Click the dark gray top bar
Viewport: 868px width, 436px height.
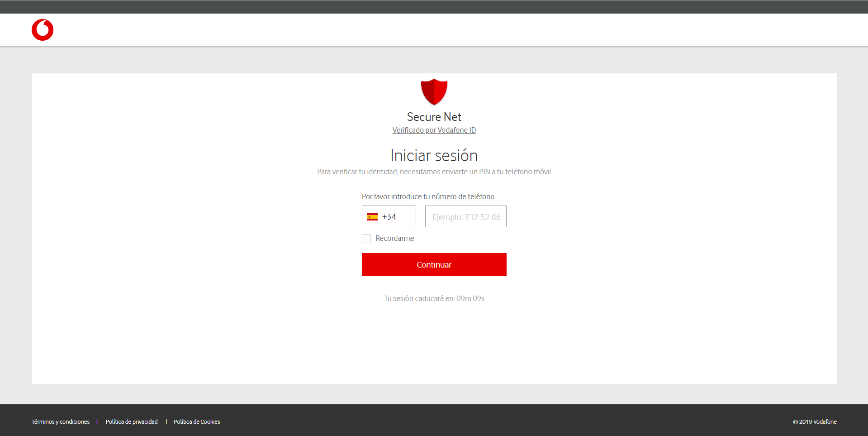coord(434,7)
